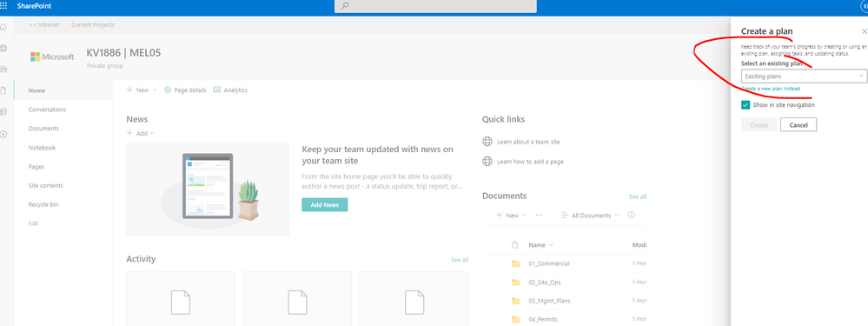Uncheck Show in site navigation
The height and width of the screenshot is (326, 868).
[745, 104]
